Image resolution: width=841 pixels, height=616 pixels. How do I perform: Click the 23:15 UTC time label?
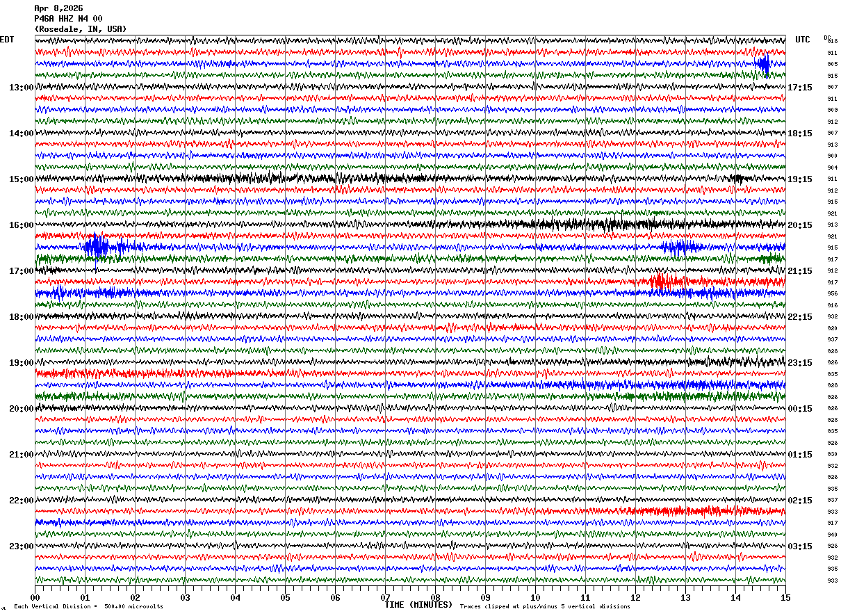(x=800, y=363)
